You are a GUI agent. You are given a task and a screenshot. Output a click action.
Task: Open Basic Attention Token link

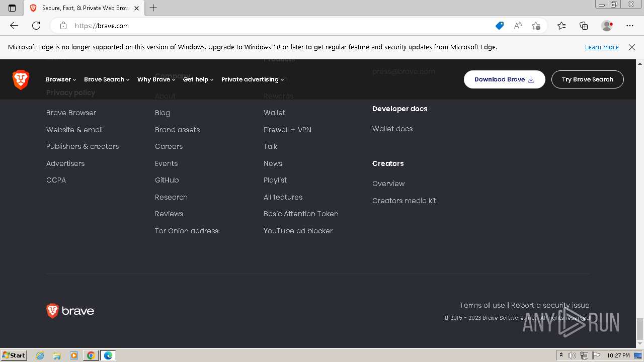pos(301,214)
